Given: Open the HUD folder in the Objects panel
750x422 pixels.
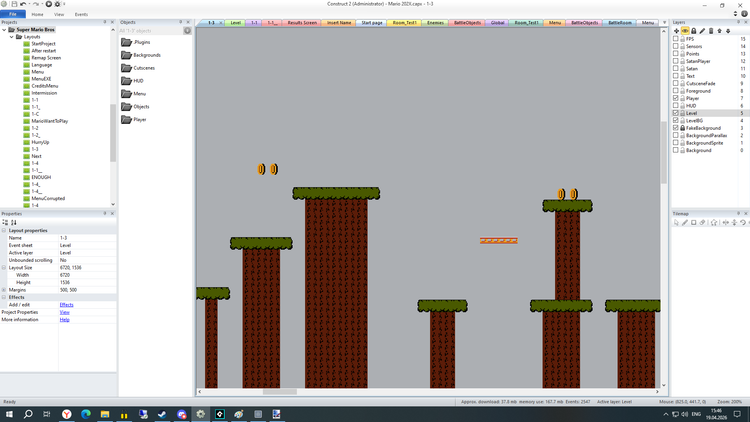Looking at the screenshot, I should click(x=132, y=81).
